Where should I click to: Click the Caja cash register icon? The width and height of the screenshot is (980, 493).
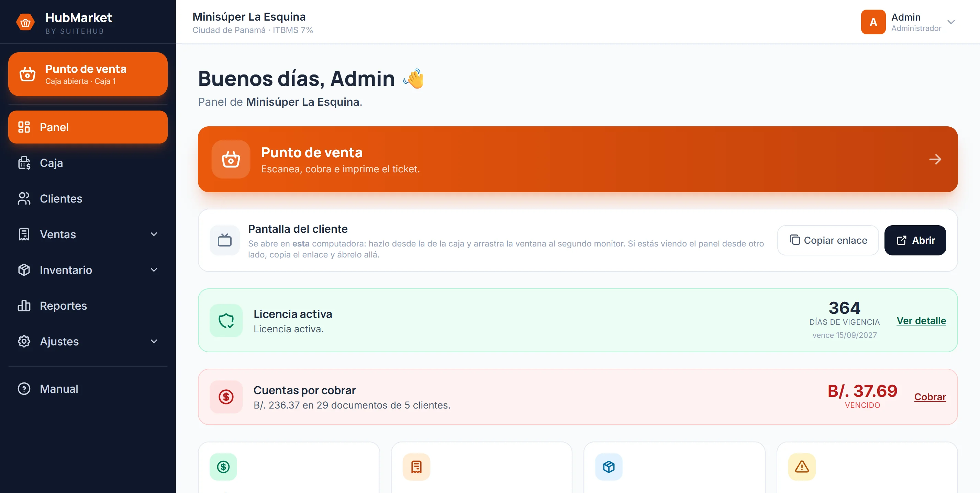(x=24, y=163)
